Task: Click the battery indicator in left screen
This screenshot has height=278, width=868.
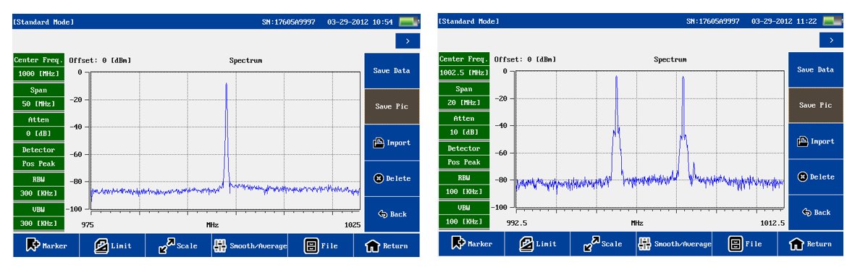Action: (x=408, y=22)
